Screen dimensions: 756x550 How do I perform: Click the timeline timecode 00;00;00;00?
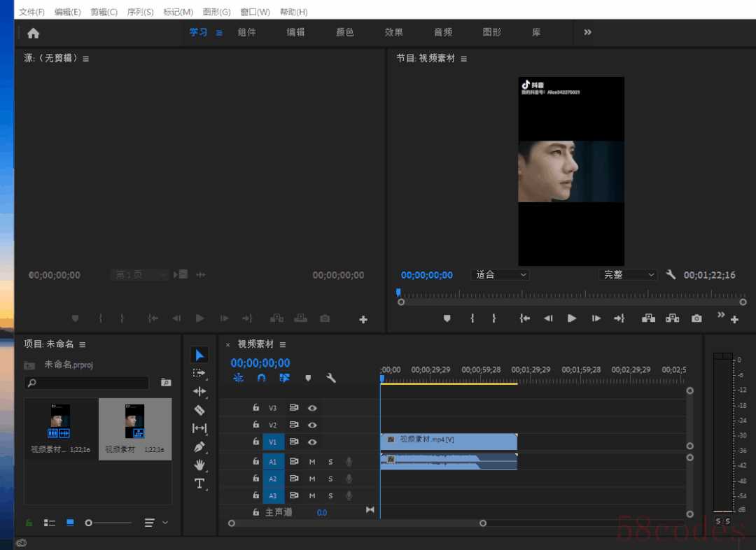260,363
